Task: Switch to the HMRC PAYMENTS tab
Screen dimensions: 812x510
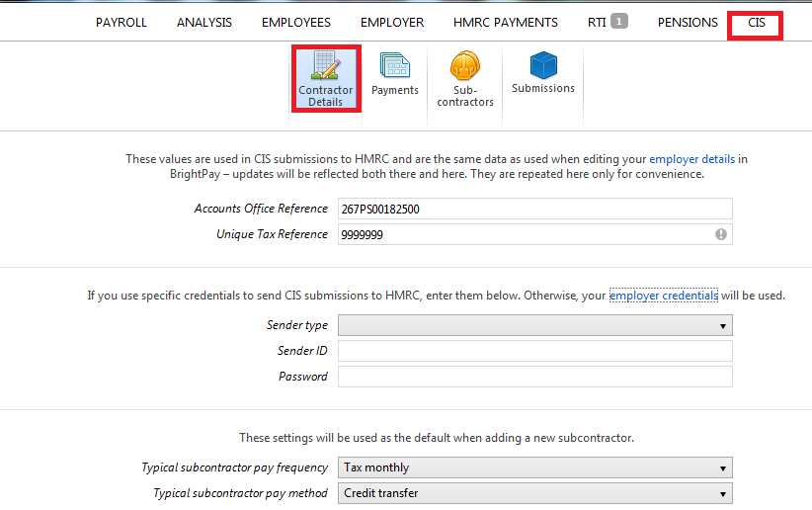Action: [x=506, y=23]
